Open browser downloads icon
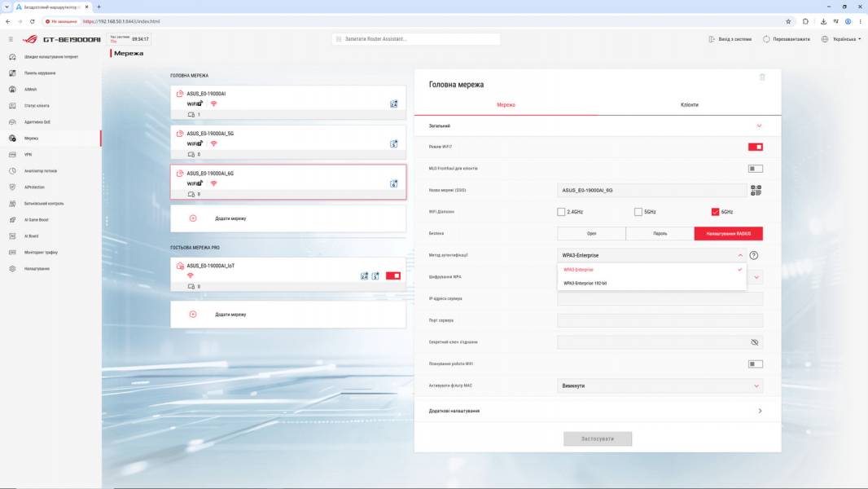The image size is (868, 489). 823,22
